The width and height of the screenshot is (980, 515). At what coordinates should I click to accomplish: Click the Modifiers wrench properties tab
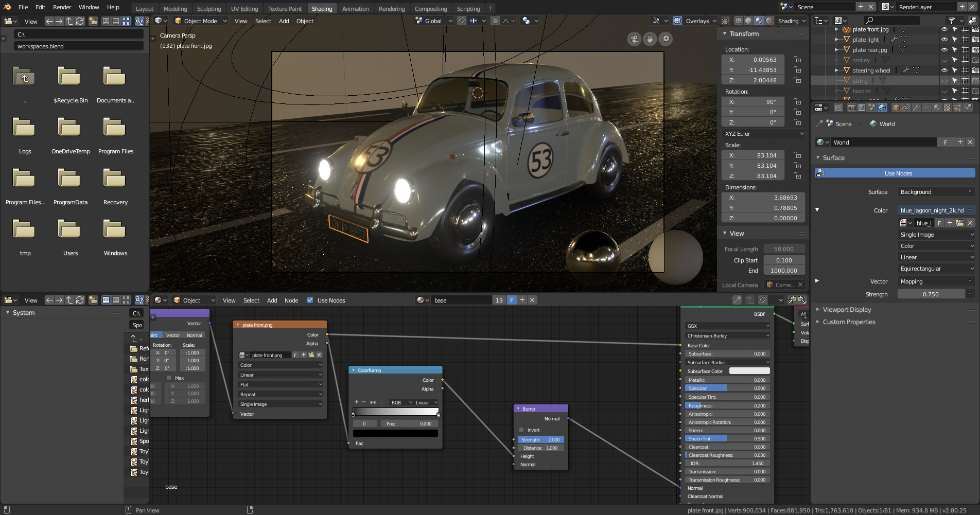[x=916, y=108]
